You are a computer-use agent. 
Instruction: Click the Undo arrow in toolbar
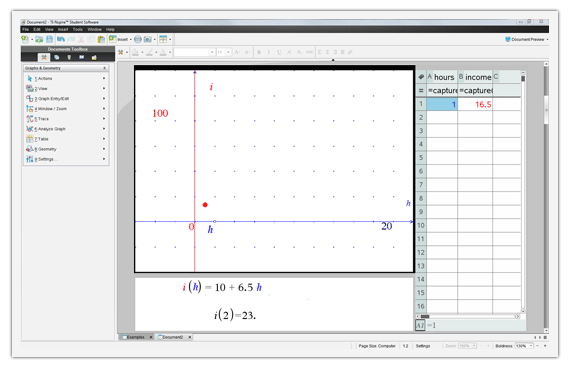(61, 39)
